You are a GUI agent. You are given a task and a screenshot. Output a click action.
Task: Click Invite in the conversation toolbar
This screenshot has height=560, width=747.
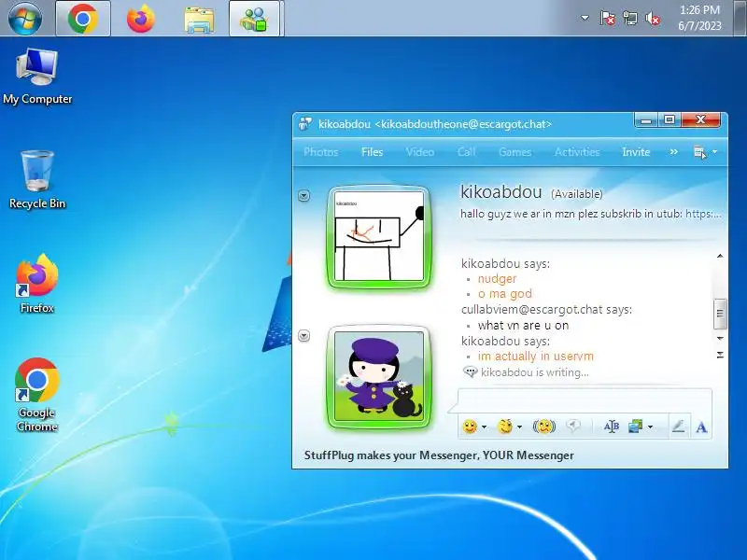tap(636, 152)
